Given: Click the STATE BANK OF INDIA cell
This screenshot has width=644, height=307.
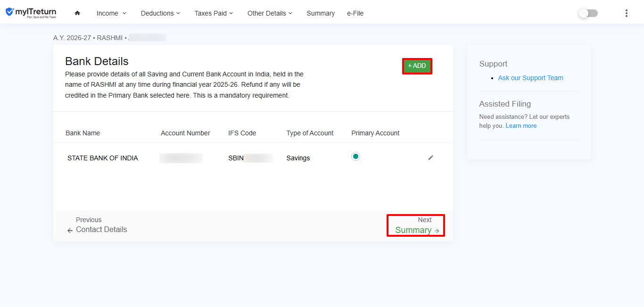Looking at the screenshot, I should 103,158.
